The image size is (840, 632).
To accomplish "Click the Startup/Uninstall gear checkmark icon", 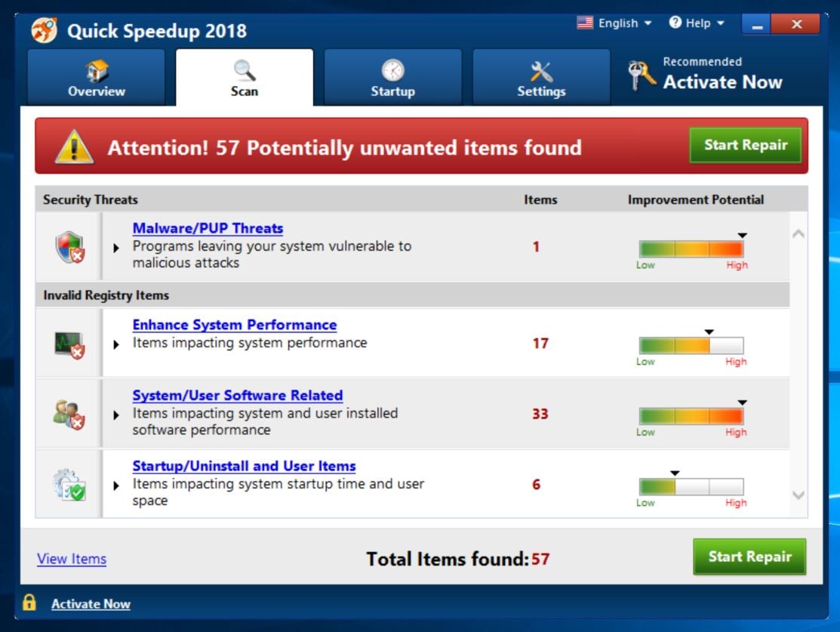I will click(69, 485).
